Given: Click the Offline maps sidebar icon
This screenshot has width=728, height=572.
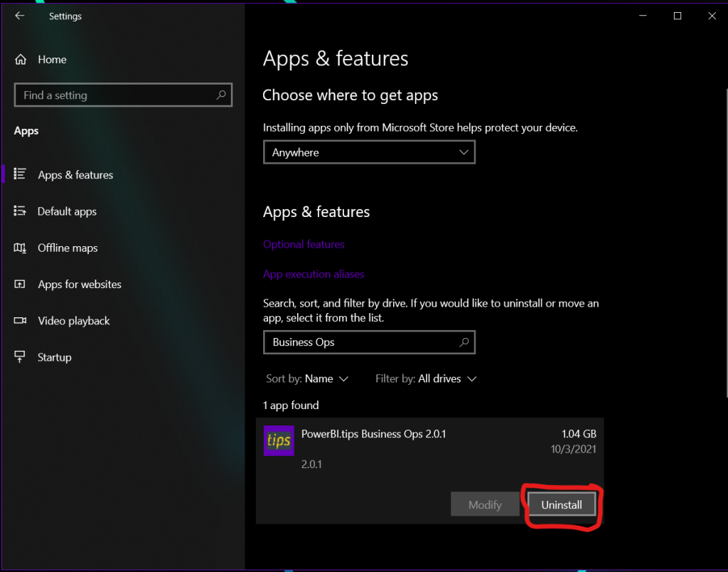Looking at the screenshot, I should pos(20,248).
